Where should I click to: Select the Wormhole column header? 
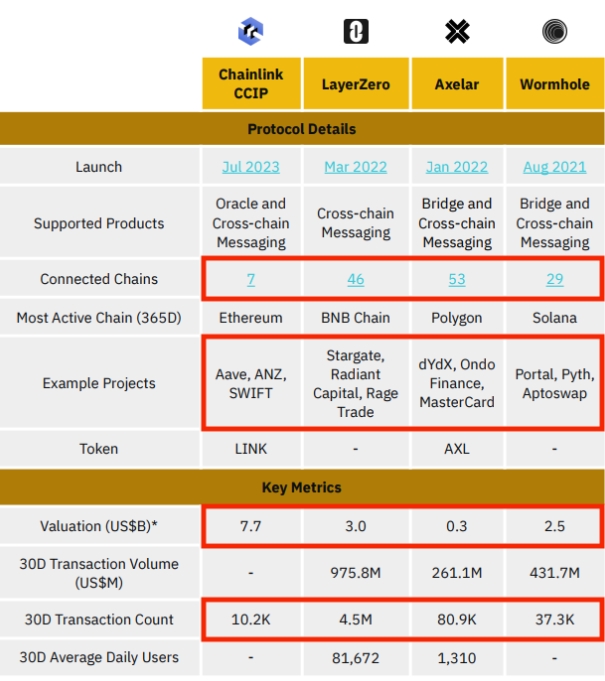click(x=555, y=83)
